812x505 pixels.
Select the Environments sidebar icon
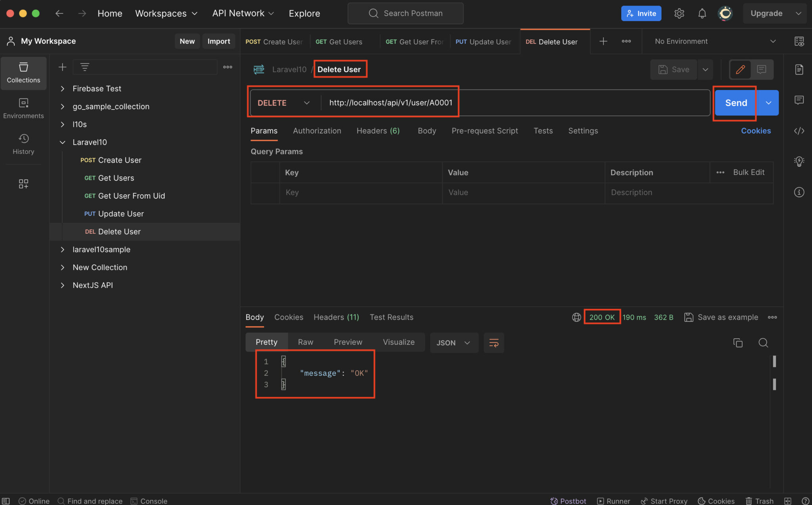point(23,108)
